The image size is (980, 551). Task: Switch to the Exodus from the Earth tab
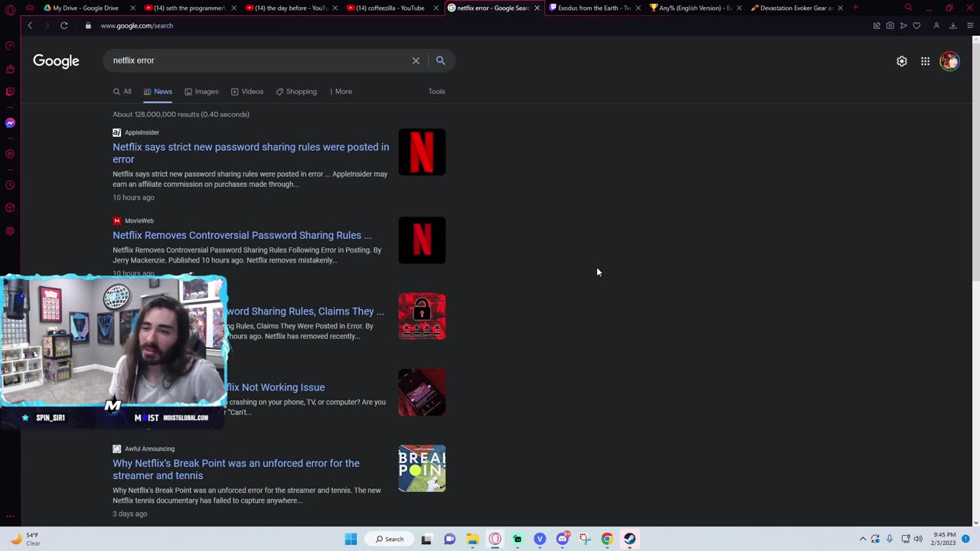coord(593,8)
